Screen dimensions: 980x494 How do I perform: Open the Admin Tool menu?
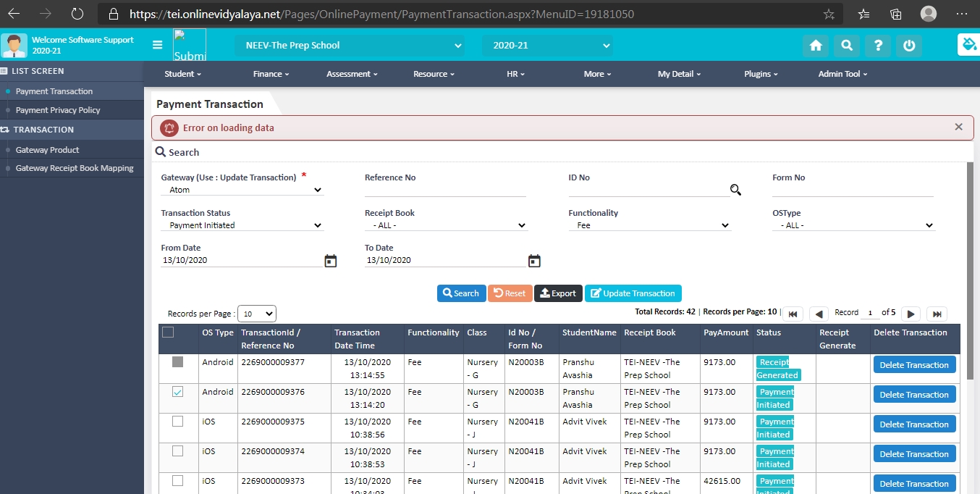pos(842,74)
